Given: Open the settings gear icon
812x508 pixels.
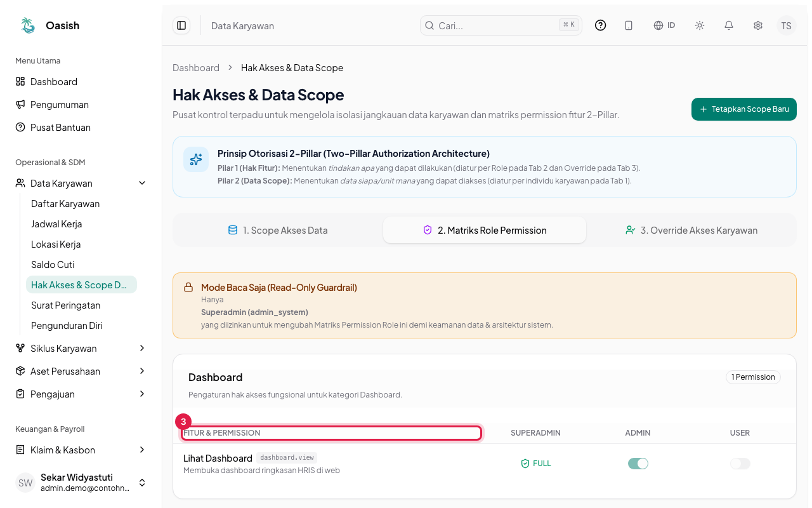Looking at the screenshot, I should [x=758, y=25].
